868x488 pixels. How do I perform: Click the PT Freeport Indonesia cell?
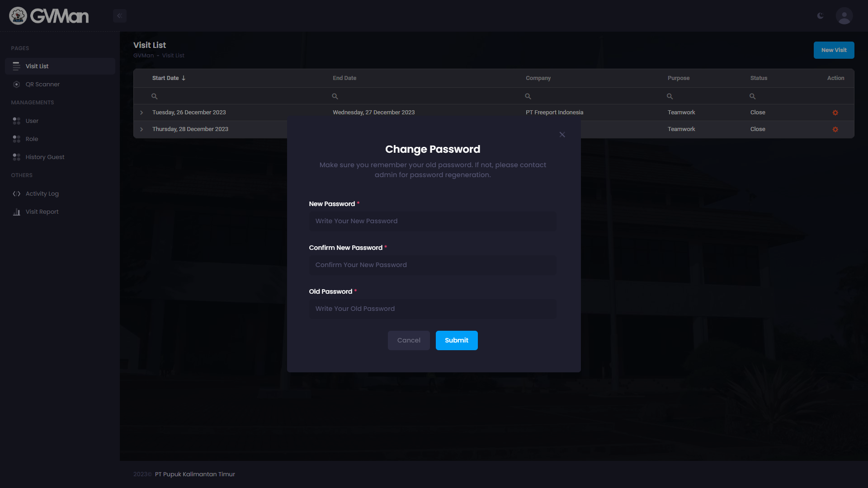point(554,113)
